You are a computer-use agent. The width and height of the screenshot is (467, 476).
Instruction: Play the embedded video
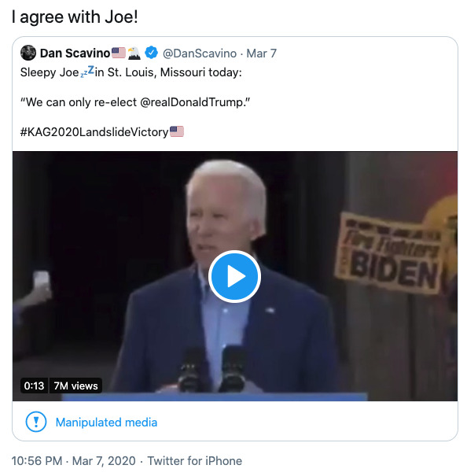point(234,276)
